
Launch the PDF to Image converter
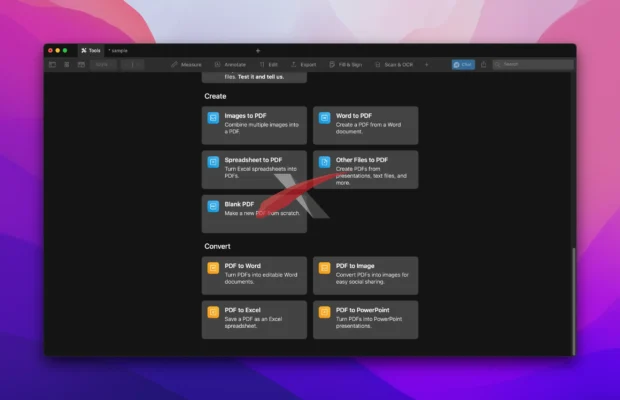pos(365,275)
